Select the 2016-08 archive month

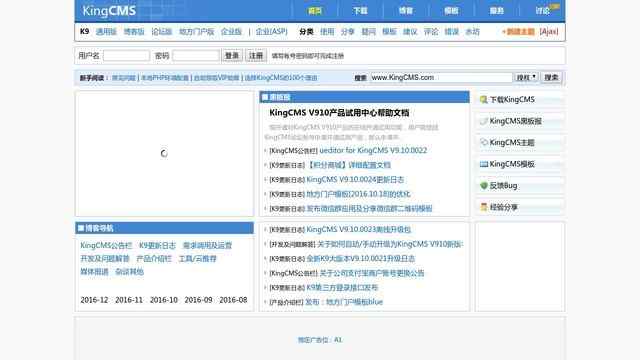point(233,300)
